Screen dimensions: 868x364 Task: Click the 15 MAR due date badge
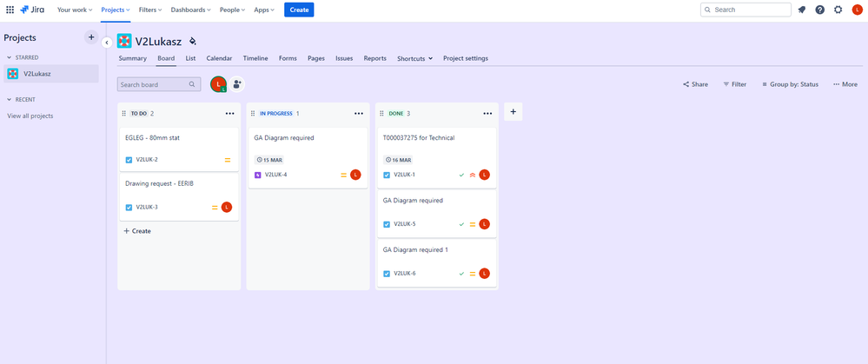269,160
